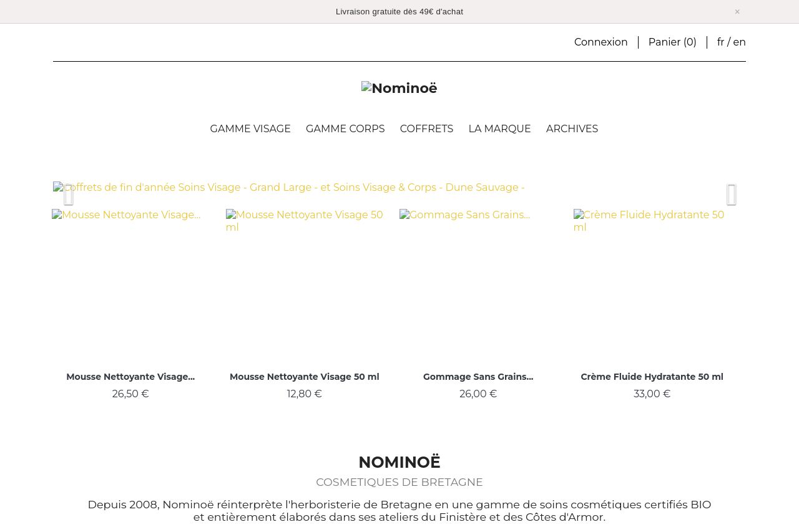Close the free shipping banner
The width and height of the screenshot is (799, 532).
tap(737, 11)
